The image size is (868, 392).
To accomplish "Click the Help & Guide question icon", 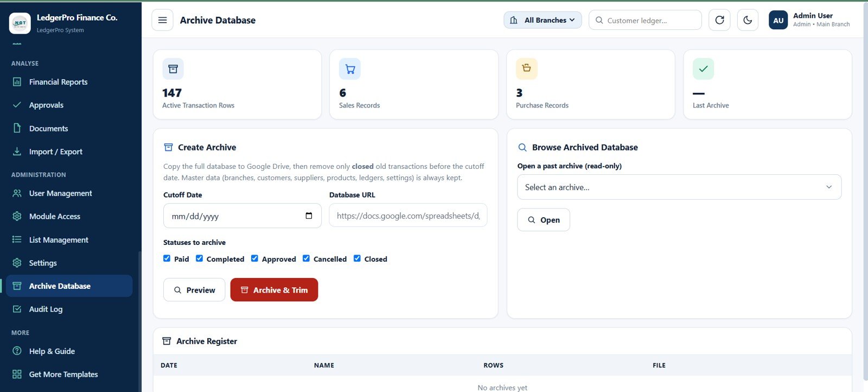I will 17,351.
